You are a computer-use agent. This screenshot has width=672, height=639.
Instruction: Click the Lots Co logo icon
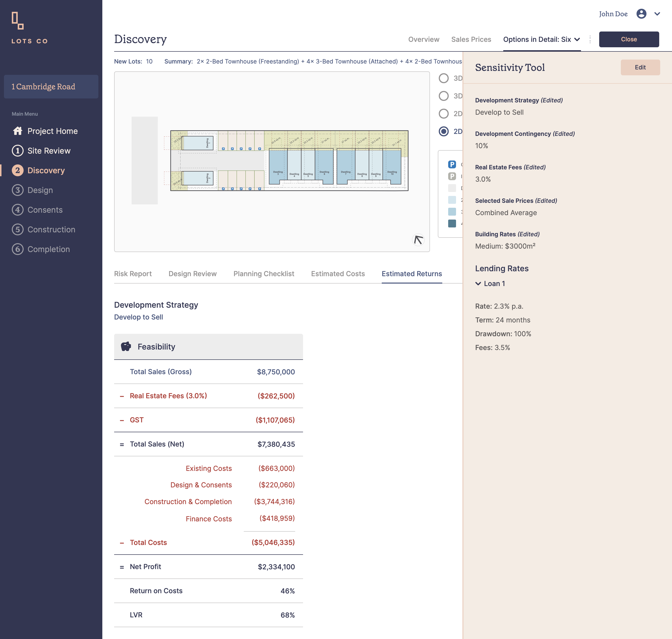18,20
